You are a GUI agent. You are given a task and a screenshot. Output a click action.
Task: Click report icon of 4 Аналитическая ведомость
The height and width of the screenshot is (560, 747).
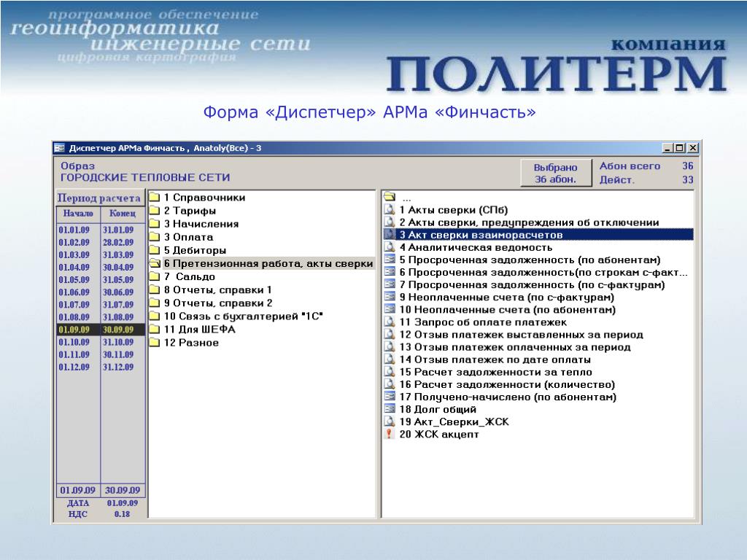coord(390,247)
